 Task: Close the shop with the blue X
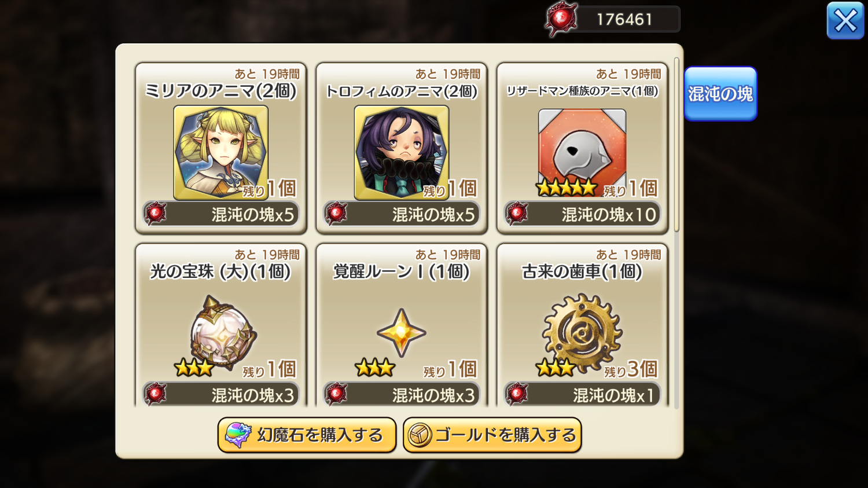point(845,21)
